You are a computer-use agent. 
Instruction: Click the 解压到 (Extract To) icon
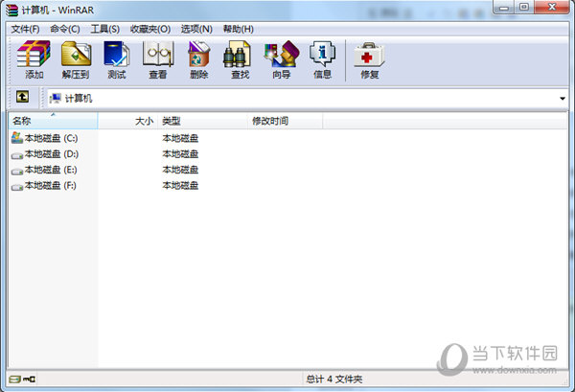(x=76, y=59)
